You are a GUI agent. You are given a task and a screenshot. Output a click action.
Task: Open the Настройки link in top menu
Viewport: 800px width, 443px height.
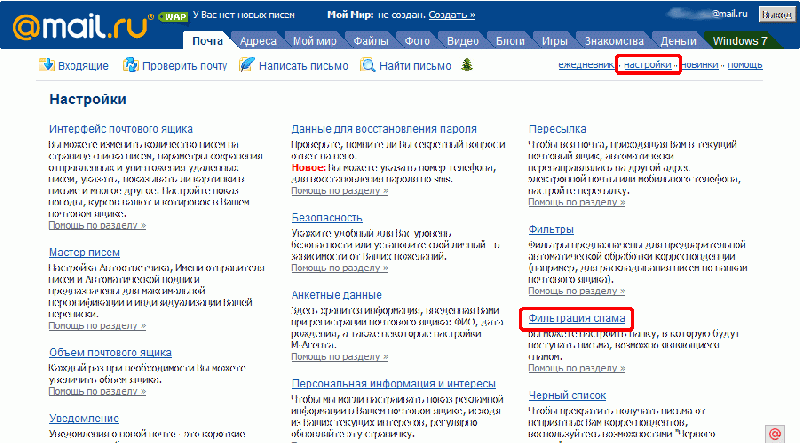point(649,65)
